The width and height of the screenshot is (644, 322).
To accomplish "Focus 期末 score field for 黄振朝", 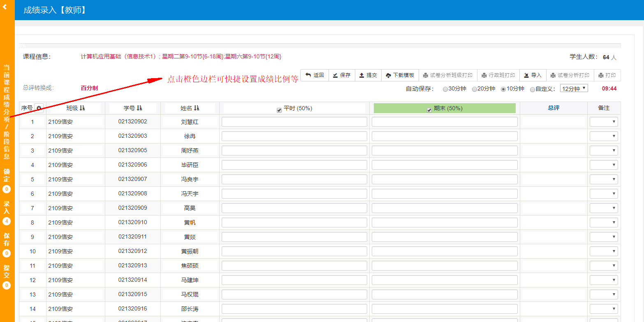I will click(x=445, y=251).
